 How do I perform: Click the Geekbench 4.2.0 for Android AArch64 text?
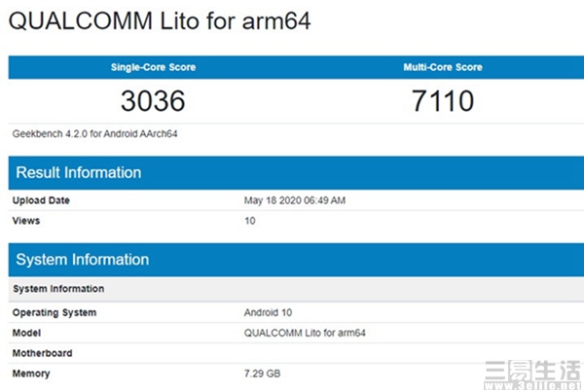pos(95,133)
